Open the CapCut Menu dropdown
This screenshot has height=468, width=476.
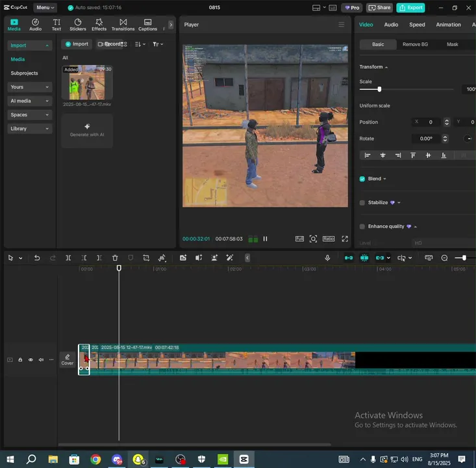pos(45,7)
